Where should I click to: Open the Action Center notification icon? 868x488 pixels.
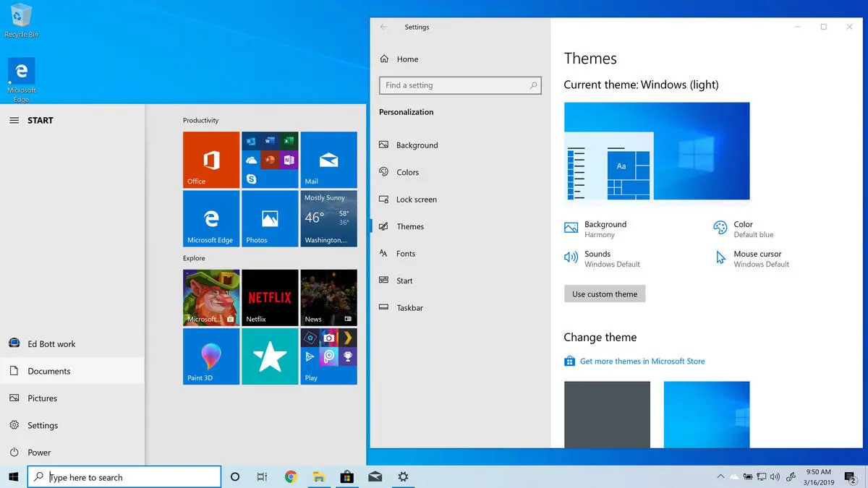850,477
